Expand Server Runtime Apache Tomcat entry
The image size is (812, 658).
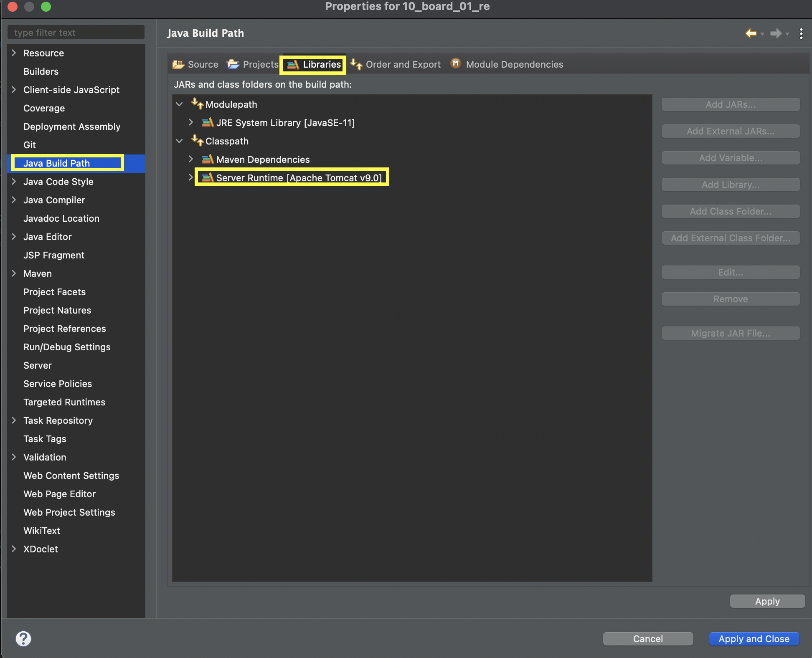pos(190,177)
